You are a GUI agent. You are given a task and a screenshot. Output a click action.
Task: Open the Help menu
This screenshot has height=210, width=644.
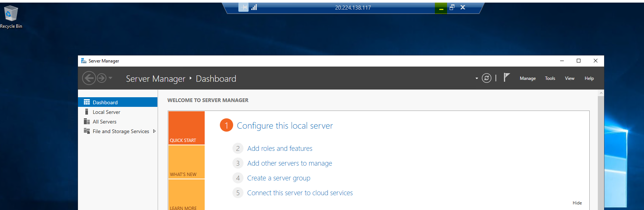tap(589, 78)
